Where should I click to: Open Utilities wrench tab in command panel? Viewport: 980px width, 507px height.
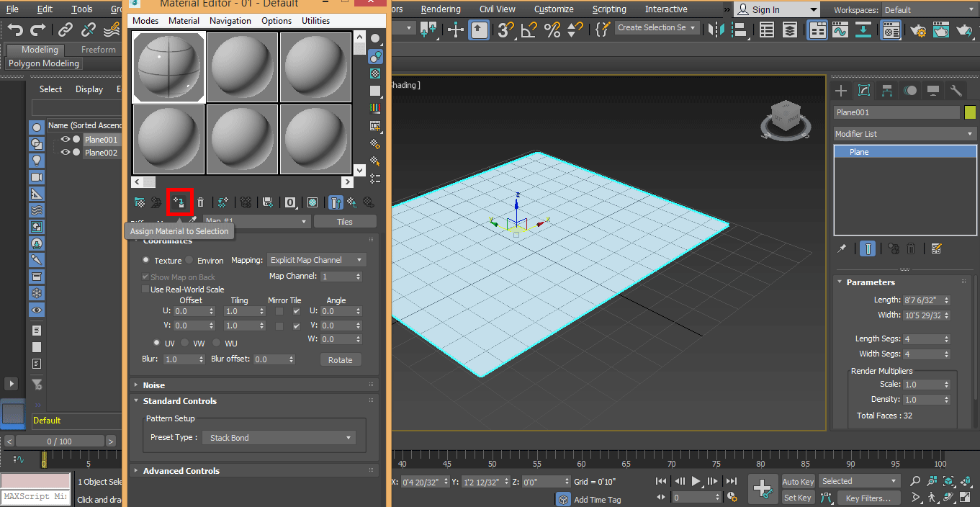point(956,90)
